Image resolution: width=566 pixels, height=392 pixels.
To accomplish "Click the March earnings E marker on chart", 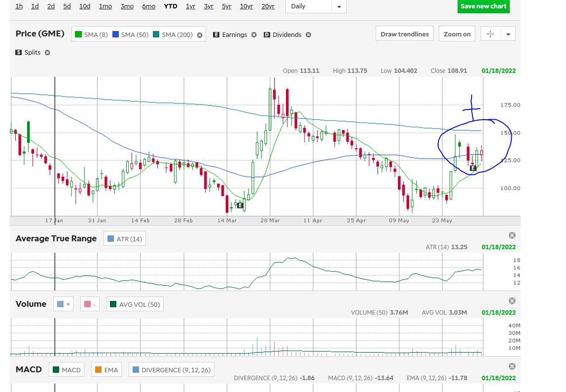I will [240, 205].
